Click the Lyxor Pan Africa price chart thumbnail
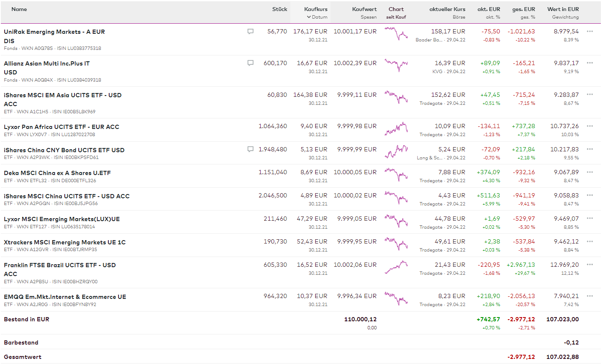The width and height of the screenshot is (603, 364). pyautogui.click(x=396, y=129)
